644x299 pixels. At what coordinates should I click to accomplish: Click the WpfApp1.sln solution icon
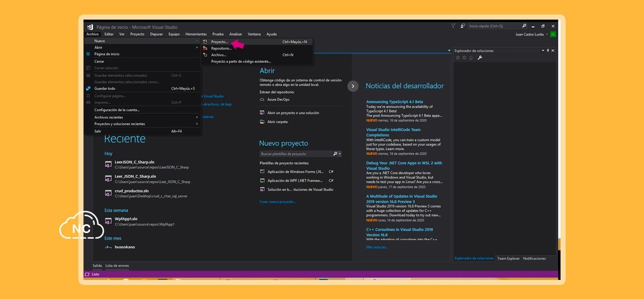108,221
